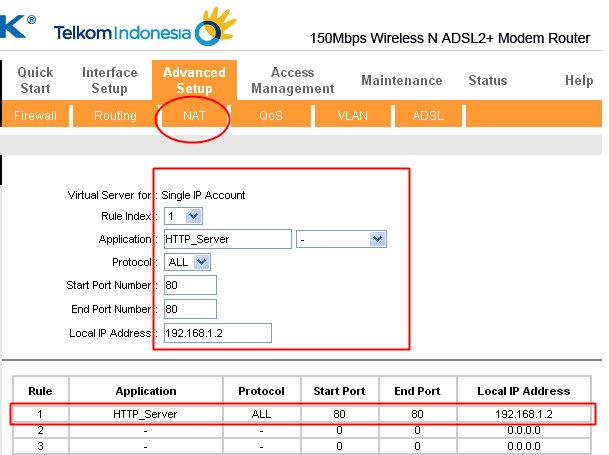Go to the Access Management tab
This screenshot has height=455, width=609.
(x=292, y=80)
